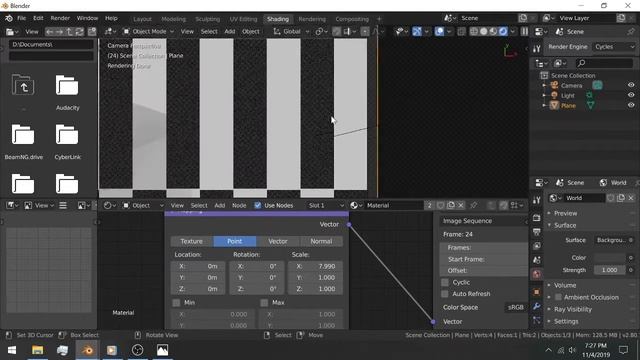
Task: Open the Slot 1 dropdown
Action: [x=325, y=205]
